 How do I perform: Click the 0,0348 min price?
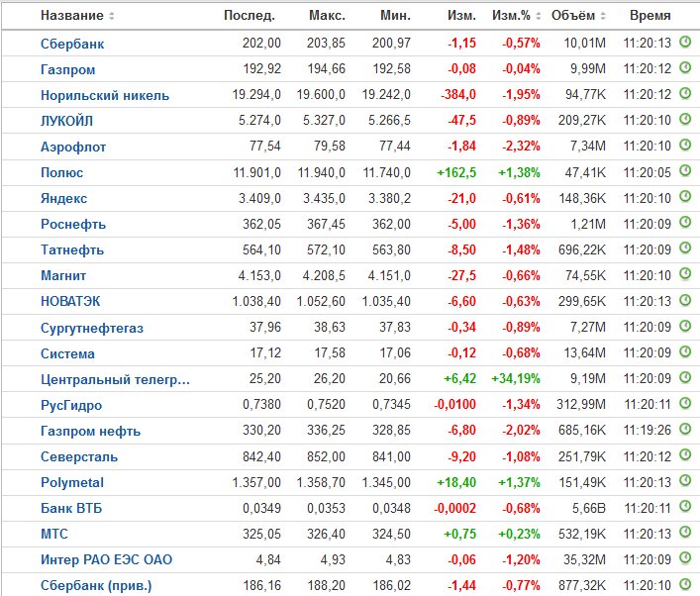(x=391, y=508)
